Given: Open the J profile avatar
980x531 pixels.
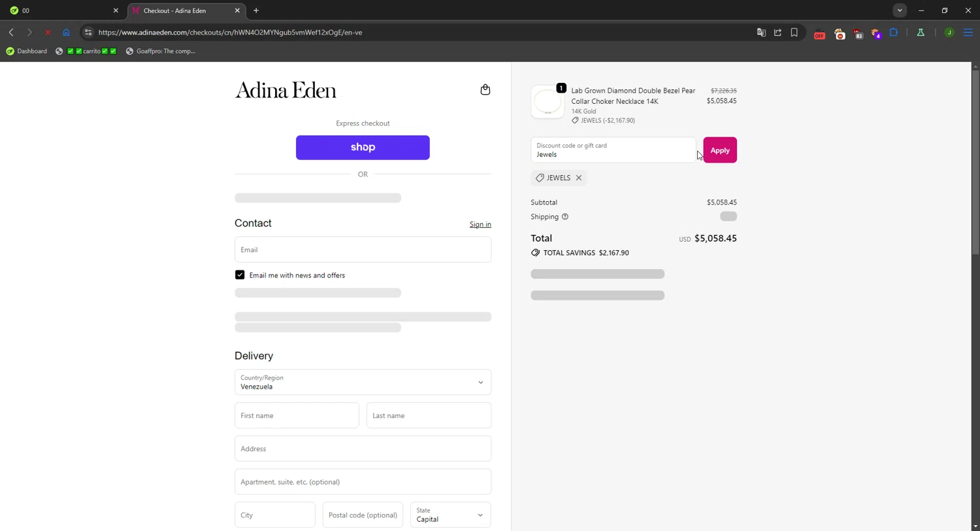Looking at the screenshot, I should pyautogui.click(x=949, y=32).
